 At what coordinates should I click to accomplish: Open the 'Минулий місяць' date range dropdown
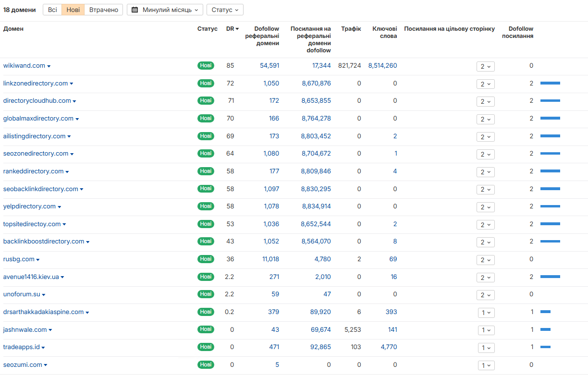pyautogui.click(x=165, y=10)
